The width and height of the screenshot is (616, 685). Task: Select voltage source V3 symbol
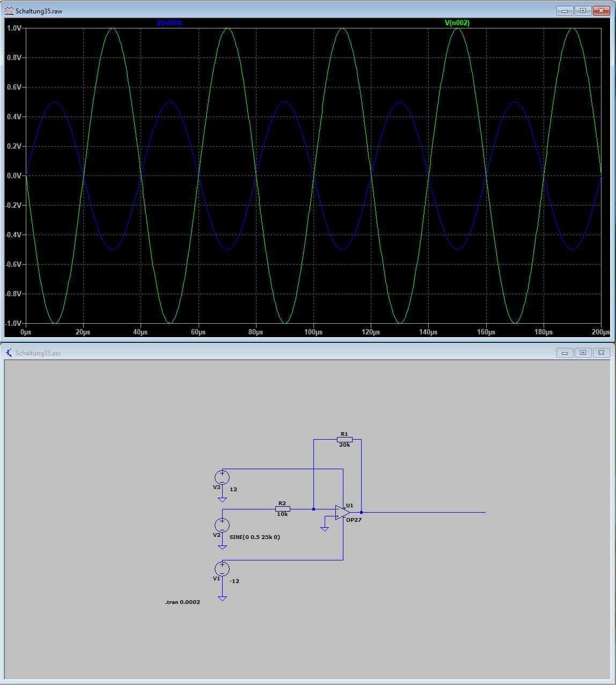[222, 477]
